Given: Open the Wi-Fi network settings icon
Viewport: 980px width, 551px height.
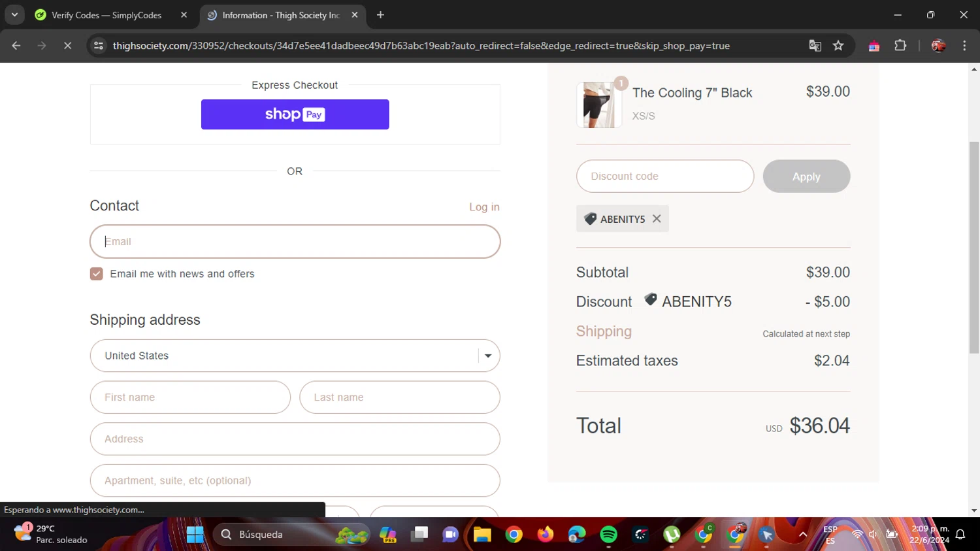Looking at the screenshot, I should click(x=857, y=535).
